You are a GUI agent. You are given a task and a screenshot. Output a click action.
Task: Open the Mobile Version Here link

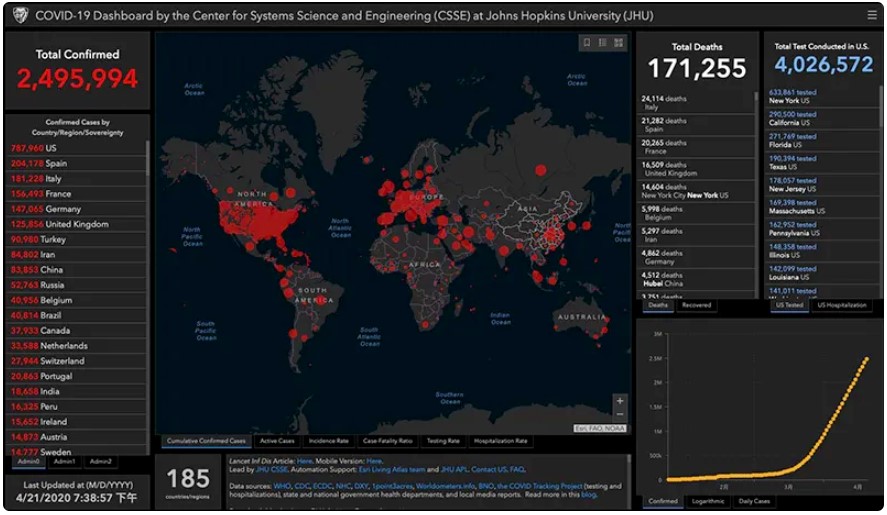pyautogui.click(x=374, y=461)
